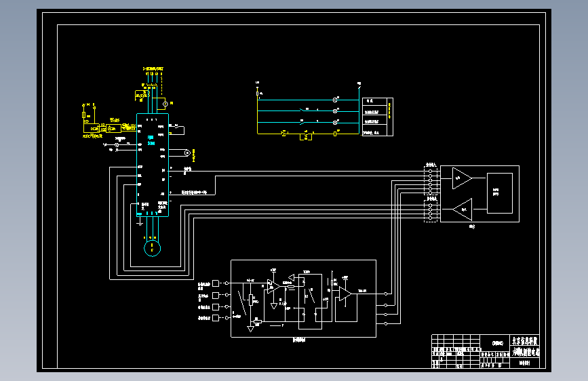Image resolution: width=588 pixels, height=381 pixels.
Task: Click the fuse at the control circuit's top-left
Action: 258,94
